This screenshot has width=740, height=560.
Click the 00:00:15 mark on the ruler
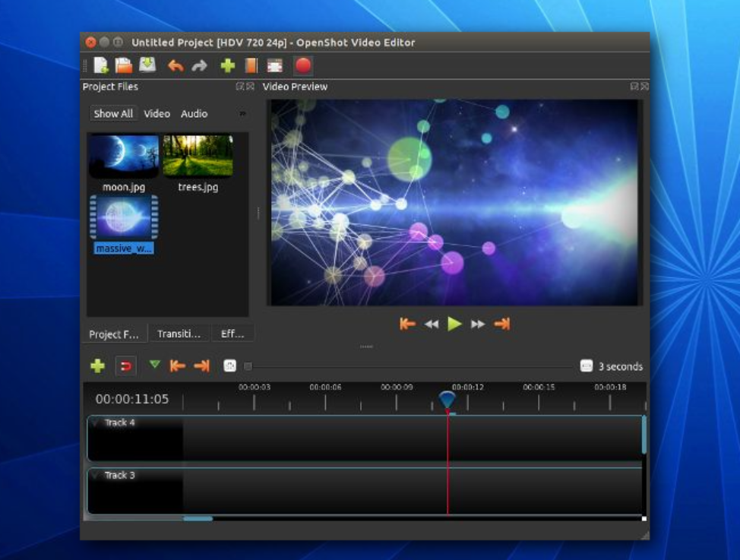point(539,388)
